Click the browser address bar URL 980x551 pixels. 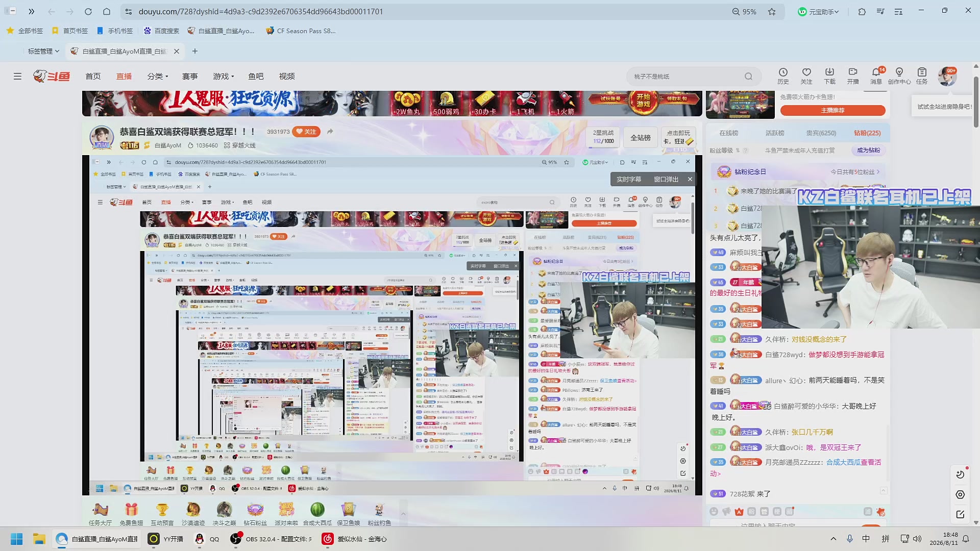(x=260, y=11)
